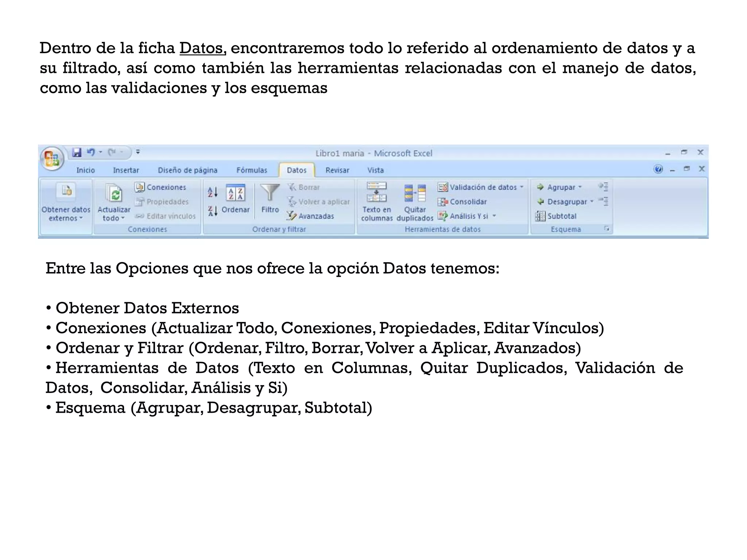The height and width of the screenshot is (560, 747).
Task: Open Excel Help question mark icon
Action: click(x=658, y=169)
